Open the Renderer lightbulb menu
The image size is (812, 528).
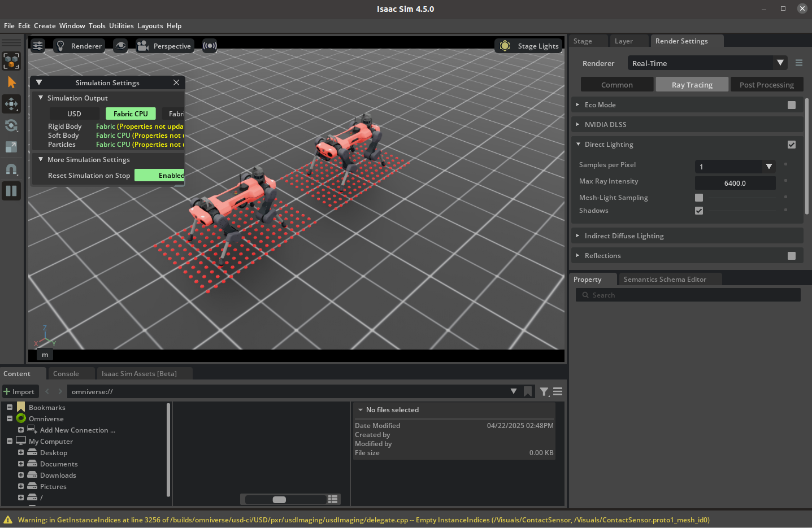tap(79, 46)
